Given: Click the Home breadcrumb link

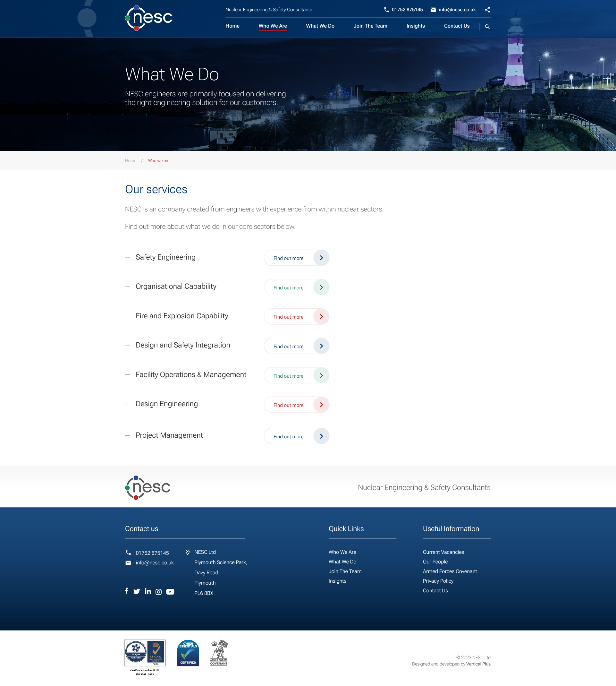Looking at the screenshot, I should tap(130, 161).
